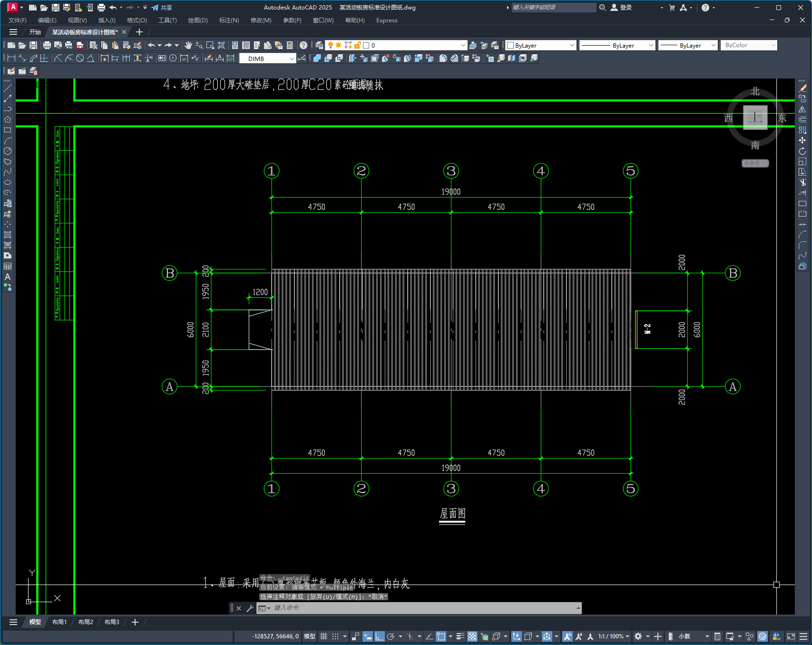Click the 屋面图 drawing title text
This screenshot has width=812, height=645.
point(452,514)
